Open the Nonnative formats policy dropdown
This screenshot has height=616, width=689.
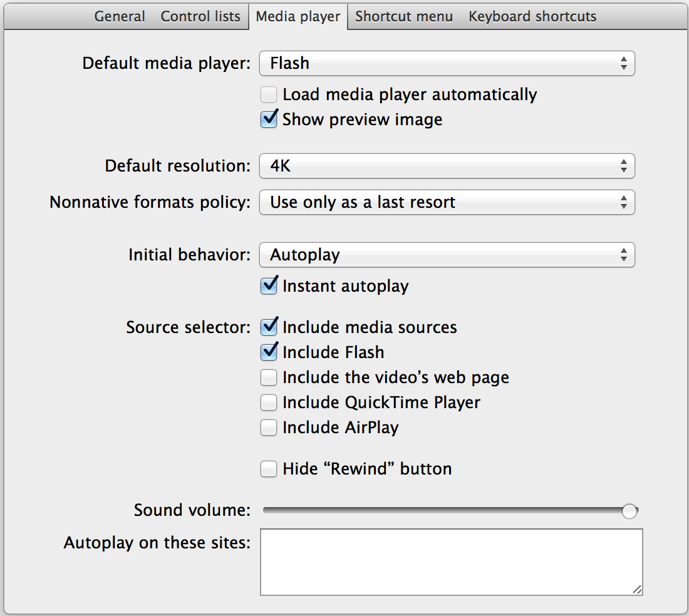click(x=447, y=202)
